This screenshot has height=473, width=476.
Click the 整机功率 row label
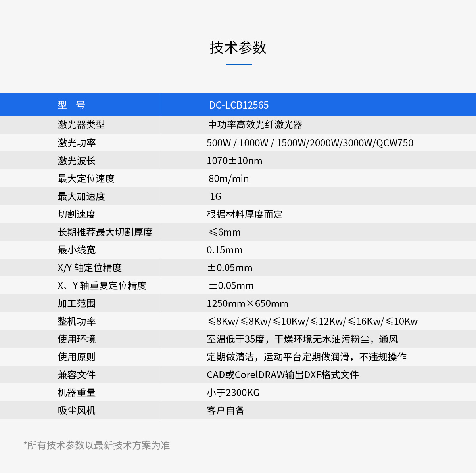(77, 321)
